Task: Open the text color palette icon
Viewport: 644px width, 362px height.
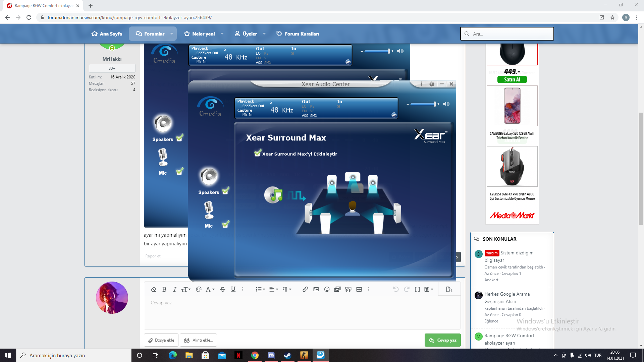Action: pyautogui.click(x=199, y=289)
